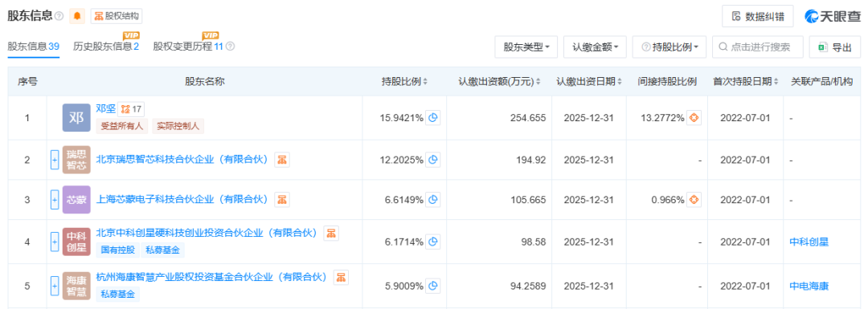Click structure icon next to 北京中科创星硬科技创业投资合伙企业

(x=331, y=233)
